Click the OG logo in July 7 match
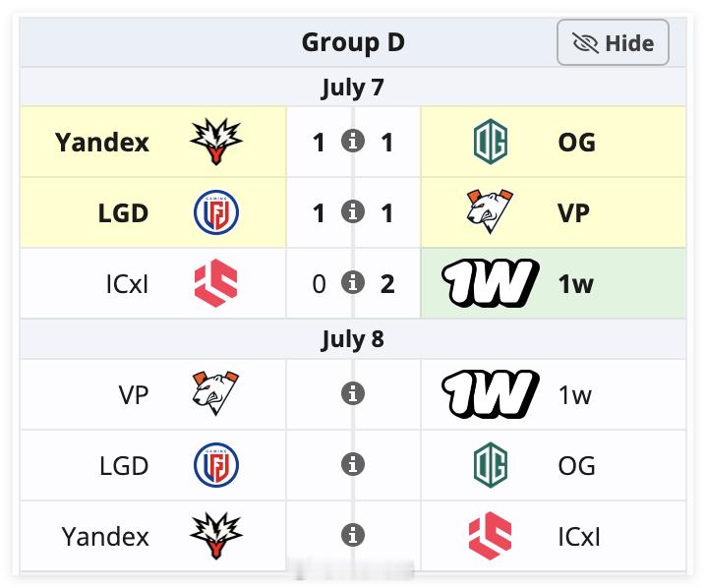Screen dimensions: 706x588 tap(491, 142)
